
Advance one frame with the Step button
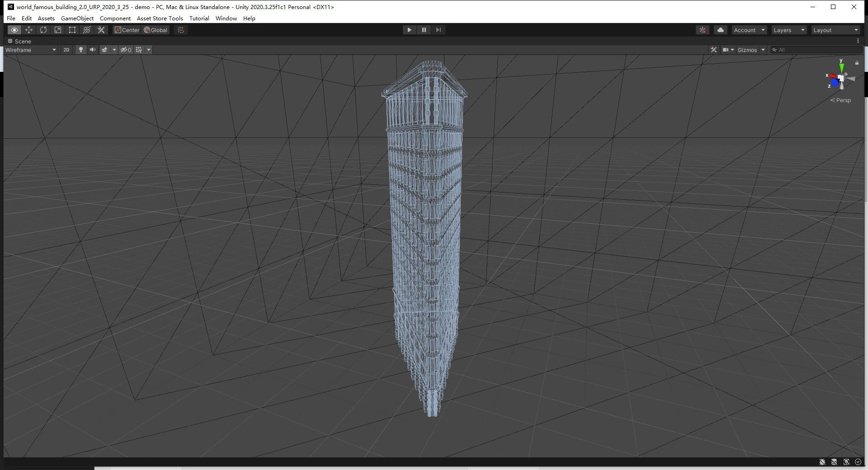click(x=438, y=30)
